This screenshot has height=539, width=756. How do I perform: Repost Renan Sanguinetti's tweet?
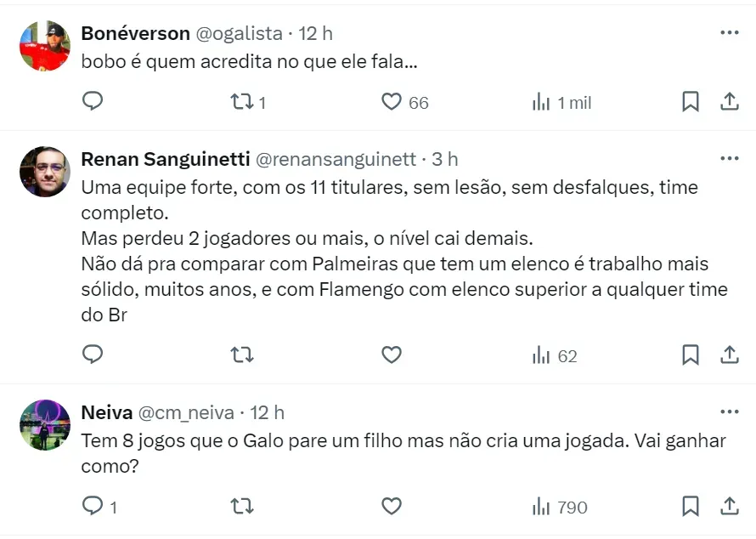tap(242, 355)
